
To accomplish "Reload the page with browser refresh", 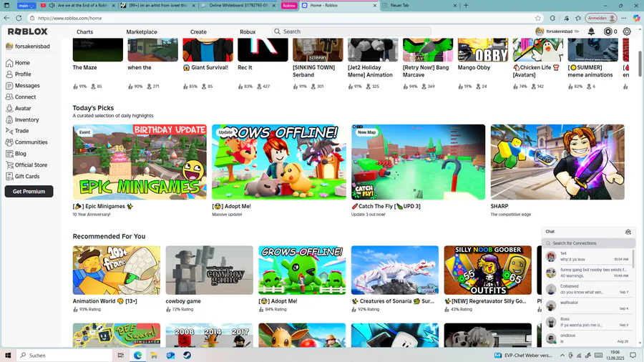I will (x=19, y=18).
